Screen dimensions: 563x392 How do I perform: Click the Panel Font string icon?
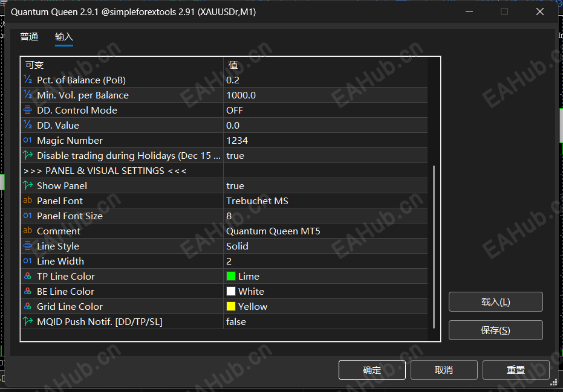click(28, 201)
